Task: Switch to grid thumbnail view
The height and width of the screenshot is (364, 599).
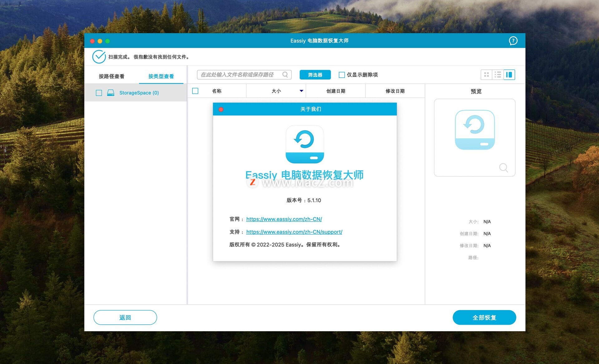Action: click(x=486, y=75)
